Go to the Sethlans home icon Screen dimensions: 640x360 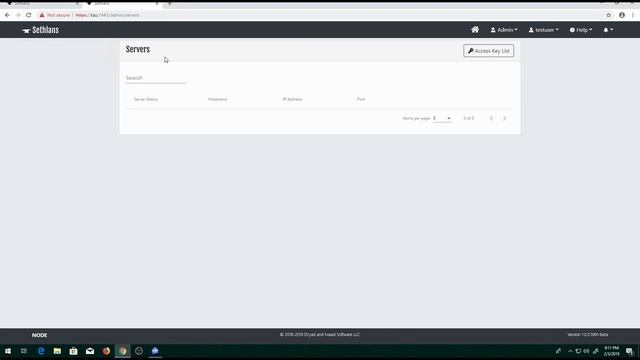pyautogui.click(x=475, y=30)
